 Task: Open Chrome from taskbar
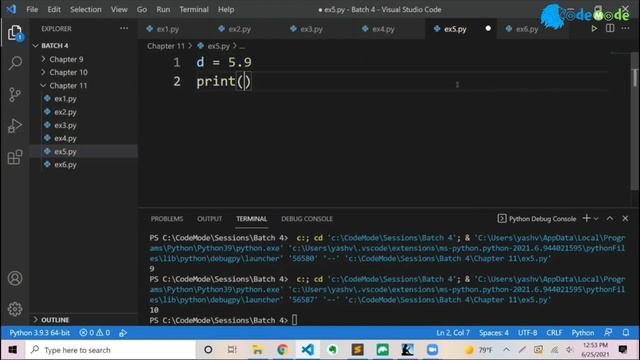[x=282, y=350]
